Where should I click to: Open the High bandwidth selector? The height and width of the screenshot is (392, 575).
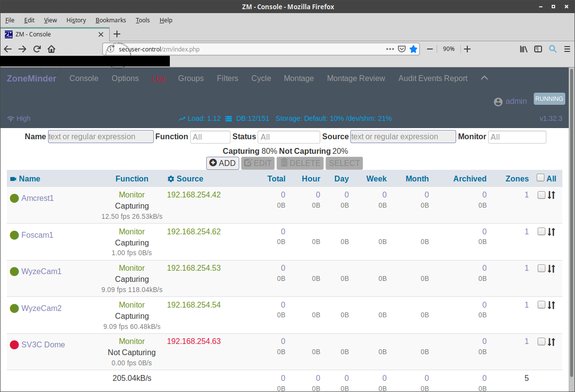23,118
